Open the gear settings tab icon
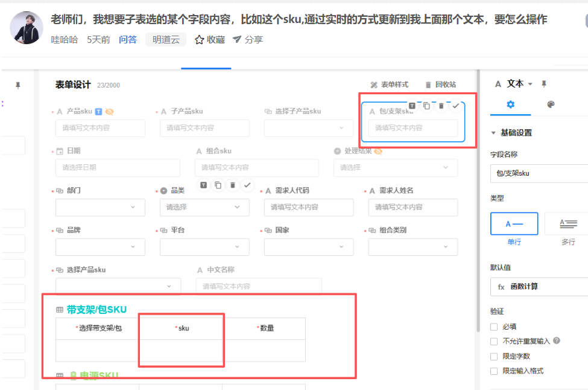Viewport: 588px width, 390px height. [x=510, y=104]
